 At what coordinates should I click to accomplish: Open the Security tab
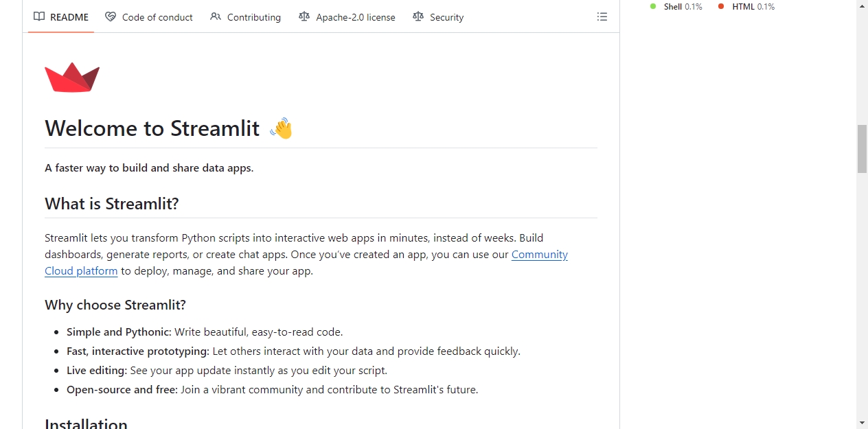438,17
